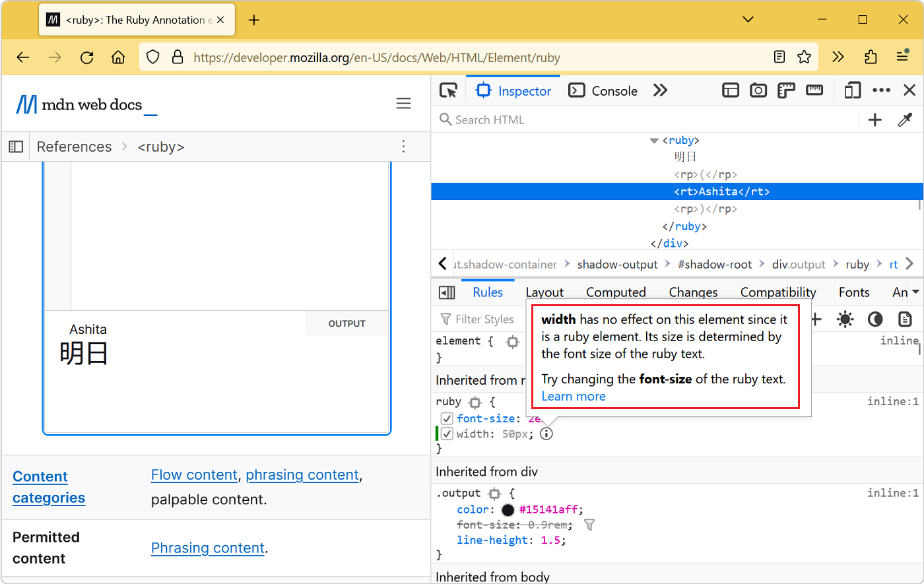Screen dimensions: 924x584
Task: Open the tab list dropdown in Firefox
Action: pyautogui.click(x=748, y=19)
